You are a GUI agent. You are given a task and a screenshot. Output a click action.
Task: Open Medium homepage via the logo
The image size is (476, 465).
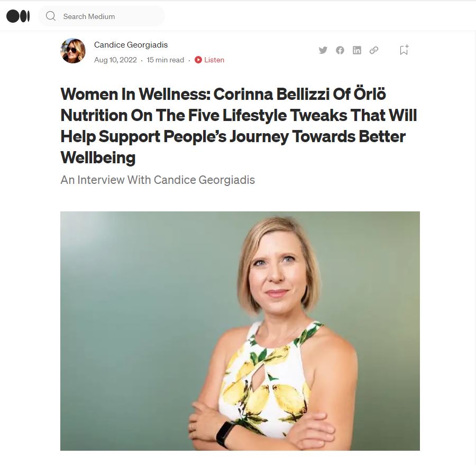click(x=18, y=16)
